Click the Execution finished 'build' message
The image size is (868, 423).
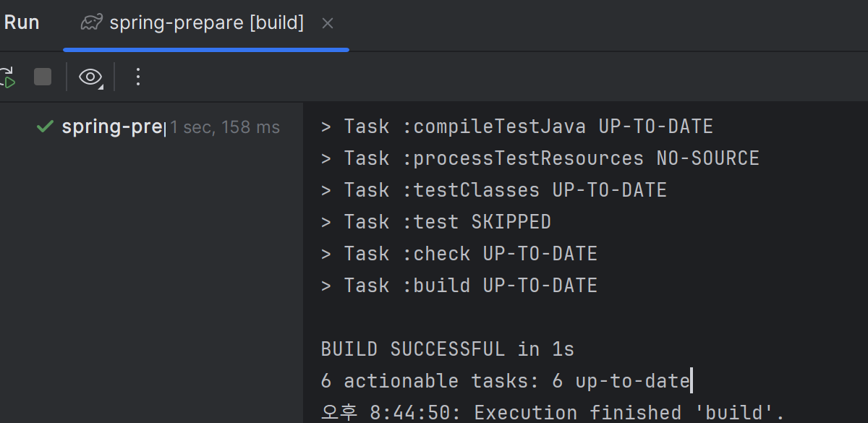tap(553, 413)
